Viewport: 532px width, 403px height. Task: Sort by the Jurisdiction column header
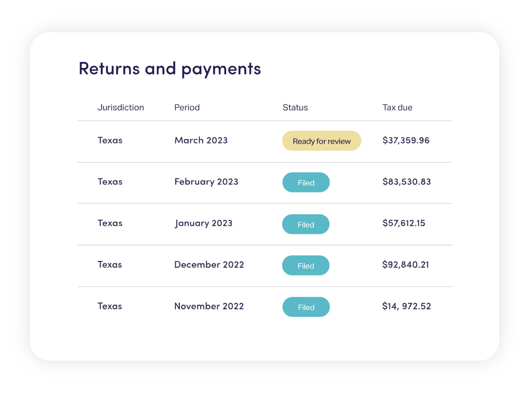(x=120, y=107)
